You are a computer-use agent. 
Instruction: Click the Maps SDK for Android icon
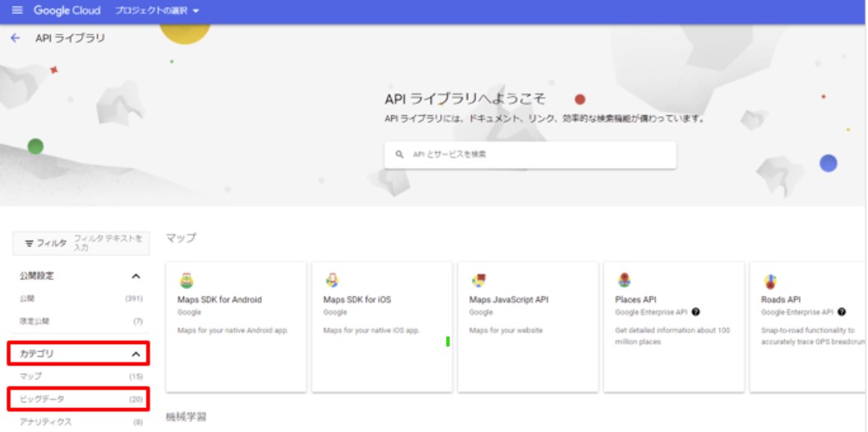(187, 281)
